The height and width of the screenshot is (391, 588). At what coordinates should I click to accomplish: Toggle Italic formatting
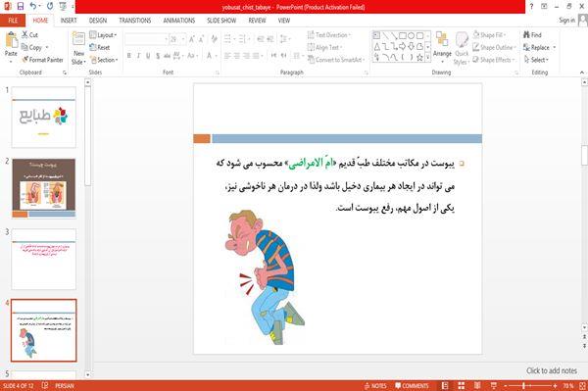(138, 56)
